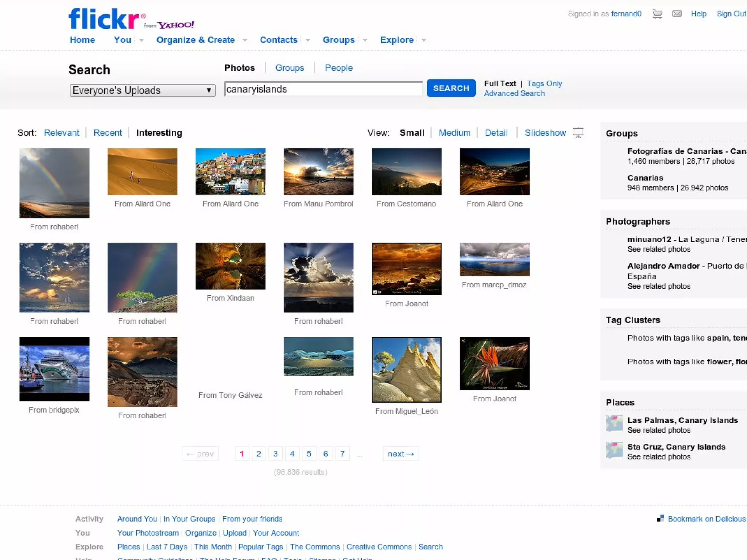Switch to Detail view

tap(496, 133)
